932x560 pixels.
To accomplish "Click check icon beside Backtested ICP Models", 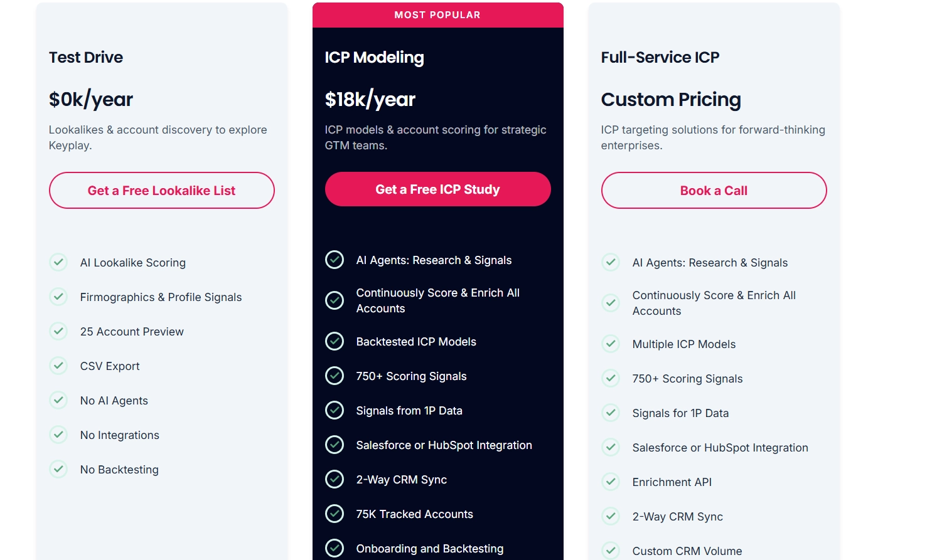I will (x=335, y=341).
